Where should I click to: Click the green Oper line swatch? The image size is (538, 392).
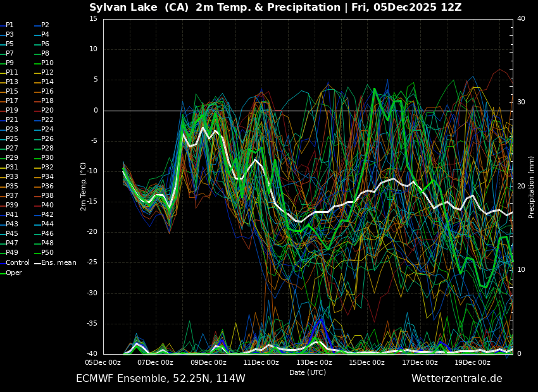[x=3, y=273]
